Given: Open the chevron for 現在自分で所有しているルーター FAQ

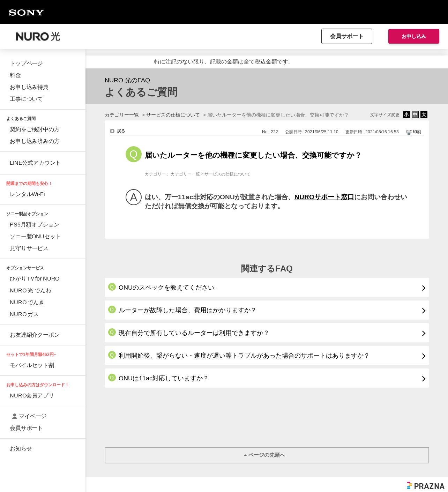Looking at the screenshot, I should [424, 333].
